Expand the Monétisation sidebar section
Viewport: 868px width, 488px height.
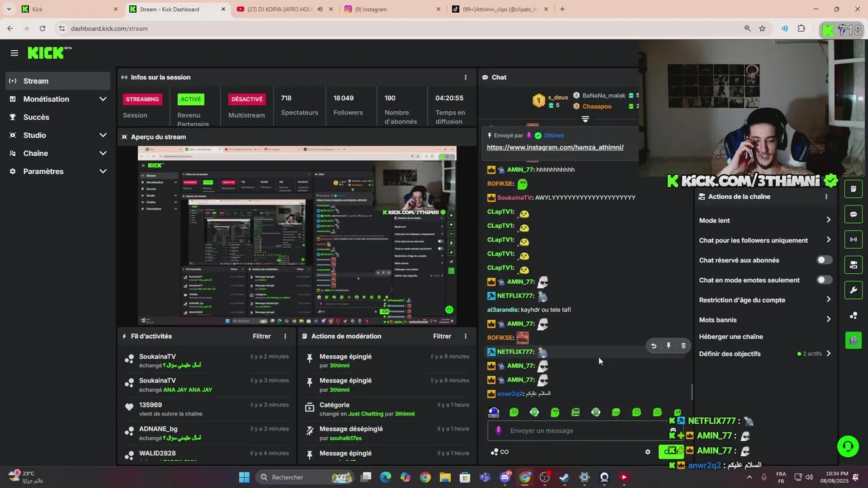103,99
